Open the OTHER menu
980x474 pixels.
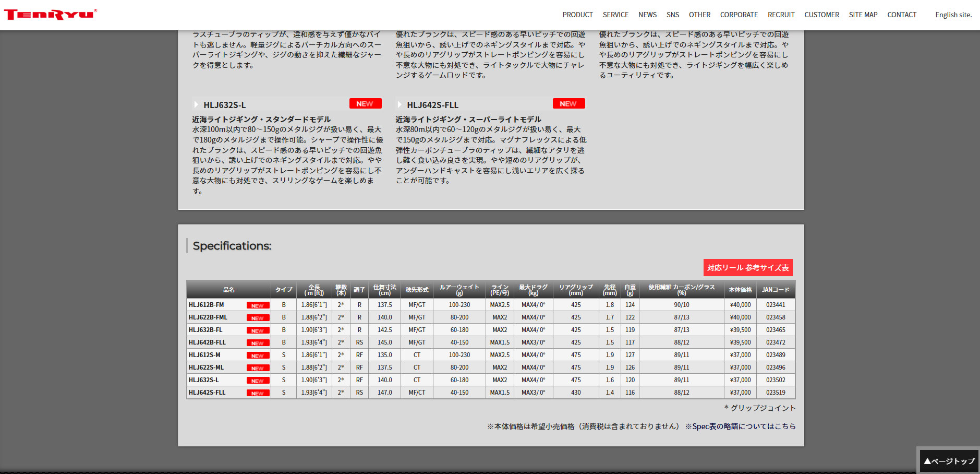699,15
